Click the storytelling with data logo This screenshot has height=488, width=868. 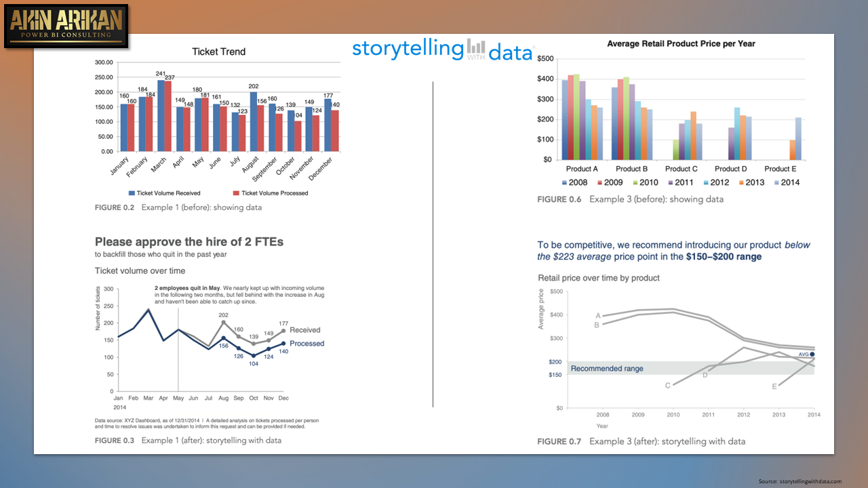[x=443, y=49]
